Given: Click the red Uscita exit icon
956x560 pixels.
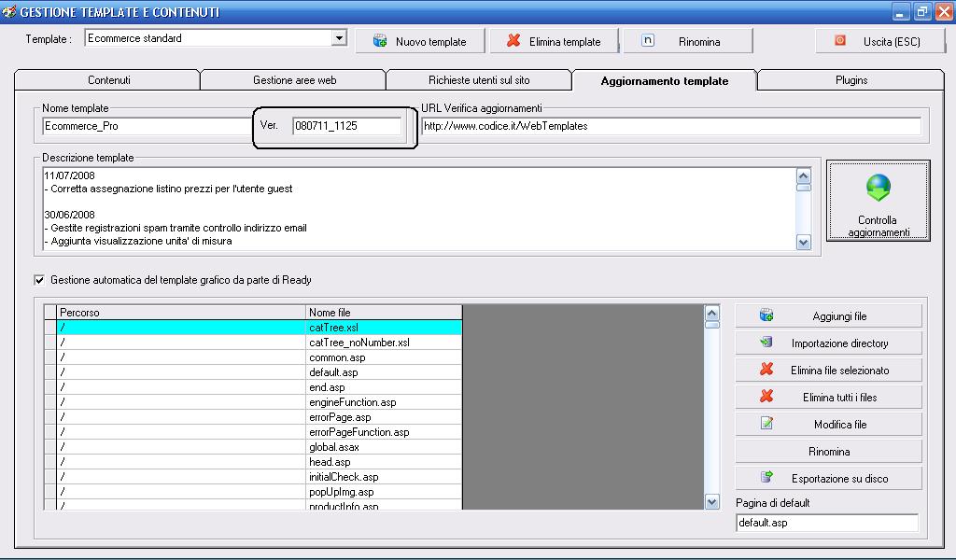Looking at the screenshot, I should (x=840, y=40).
